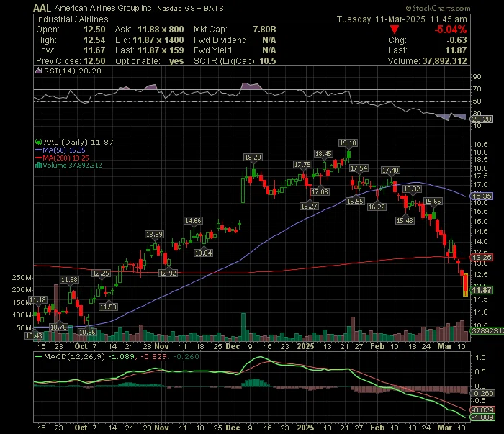Click the 13.99 price label
Screen dimensions: 504x434
(x=154, y=235)
